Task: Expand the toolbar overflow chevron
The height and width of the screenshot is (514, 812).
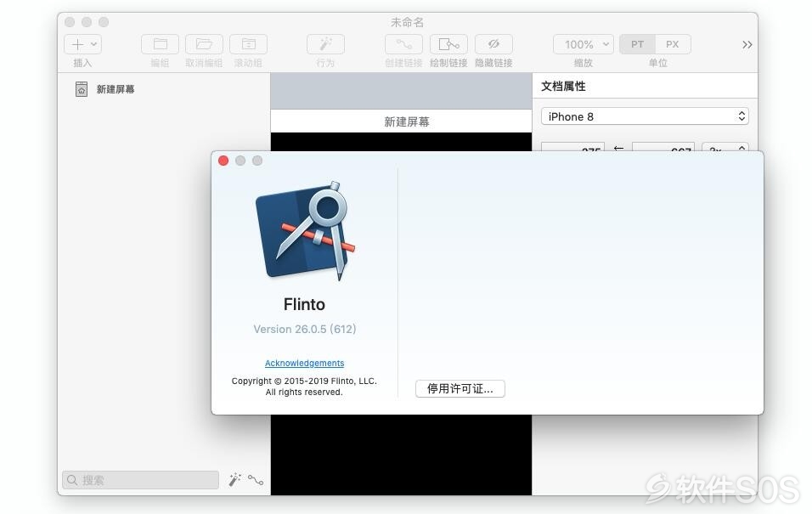Action: [x=747, y=44]
